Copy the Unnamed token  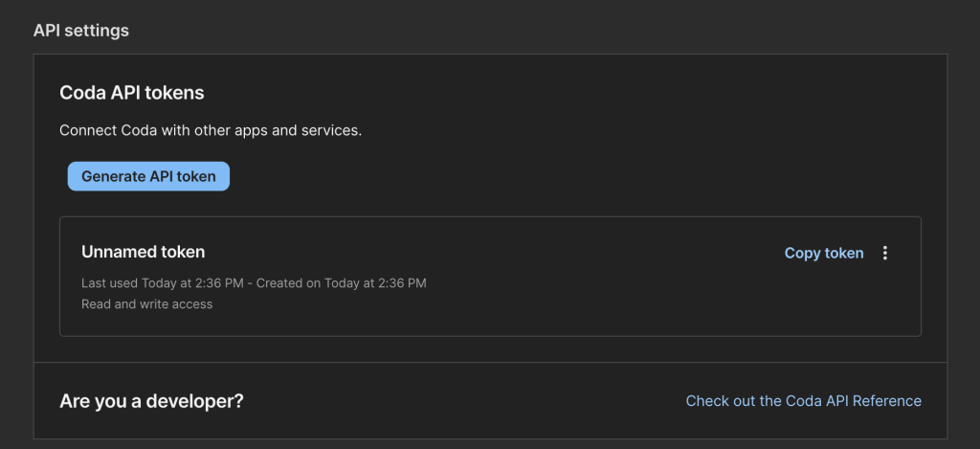823,253
